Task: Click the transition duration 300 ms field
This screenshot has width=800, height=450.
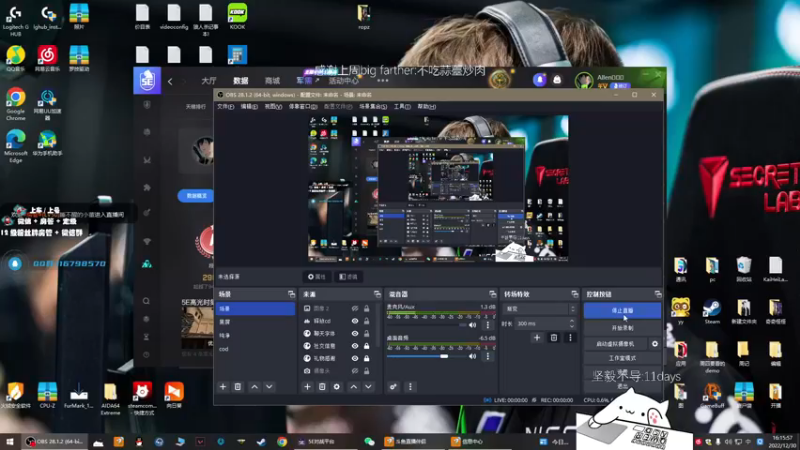Action: [x=541, y=323]
